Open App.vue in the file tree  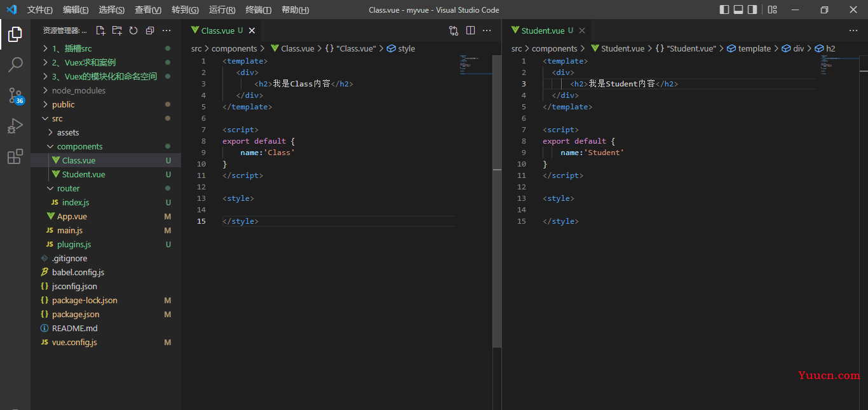105,216
